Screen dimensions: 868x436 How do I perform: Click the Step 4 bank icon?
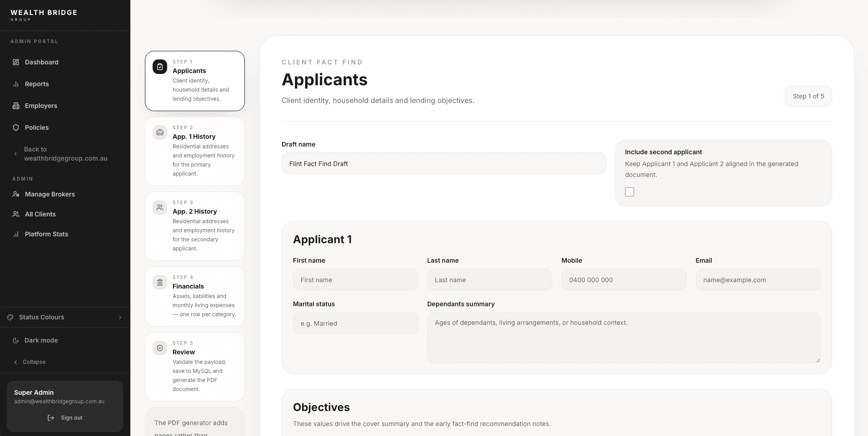point(160,282)
